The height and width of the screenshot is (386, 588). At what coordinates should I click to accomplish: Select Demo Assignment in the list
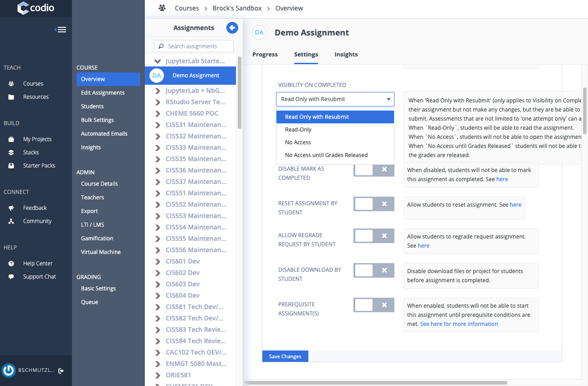coord(190,76)
